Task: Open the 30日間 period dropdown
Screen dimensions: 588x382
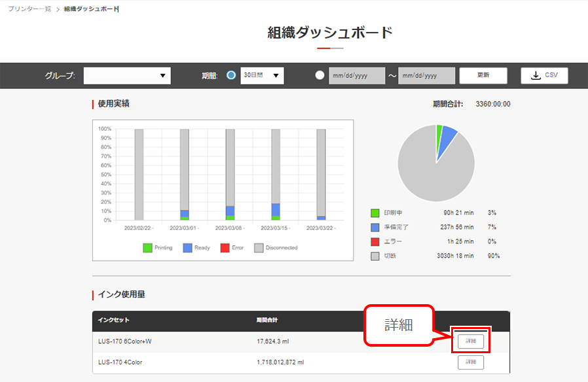Action: tap(262, 75)
